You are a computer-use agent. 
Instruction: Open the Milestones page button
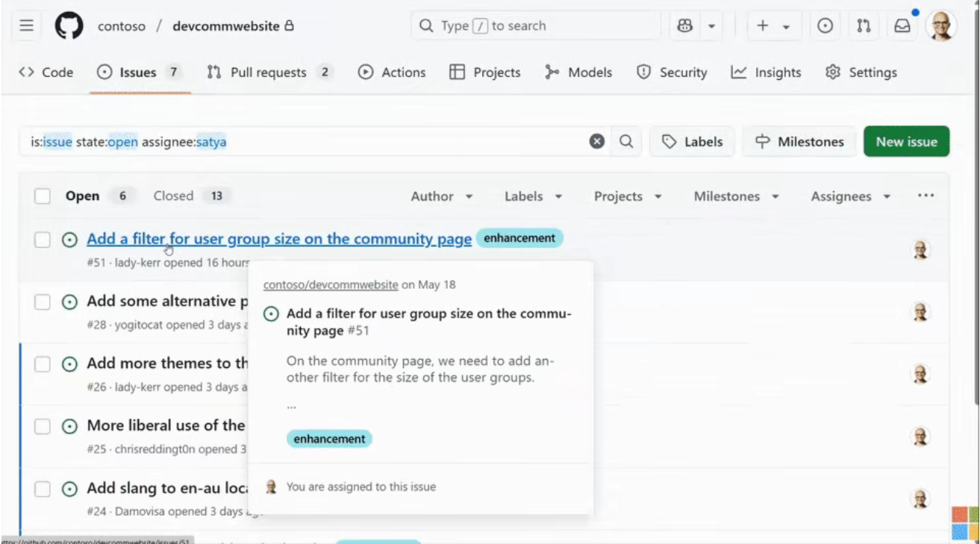coord(799,142)
